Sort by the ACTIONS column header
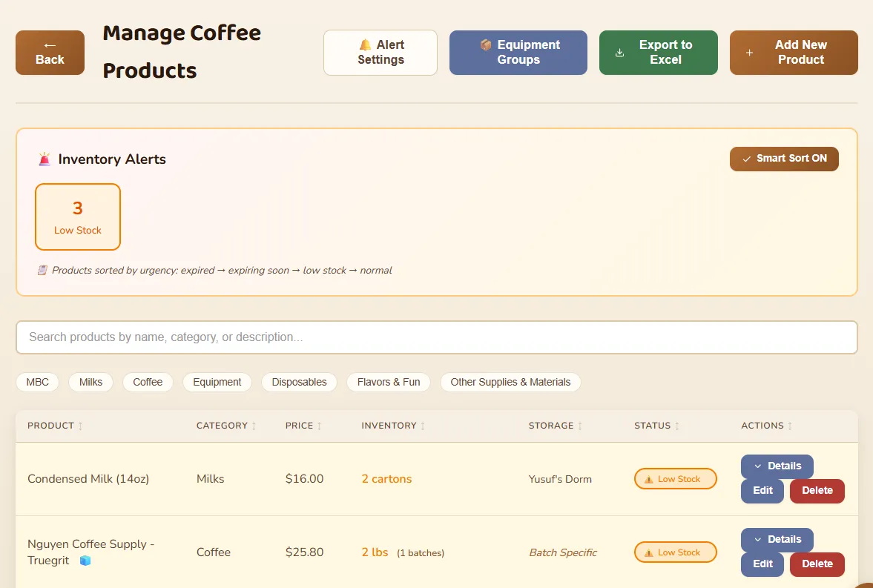Image resolution: width=873 pixels, height=588 pixels. [x=766, y=426]
